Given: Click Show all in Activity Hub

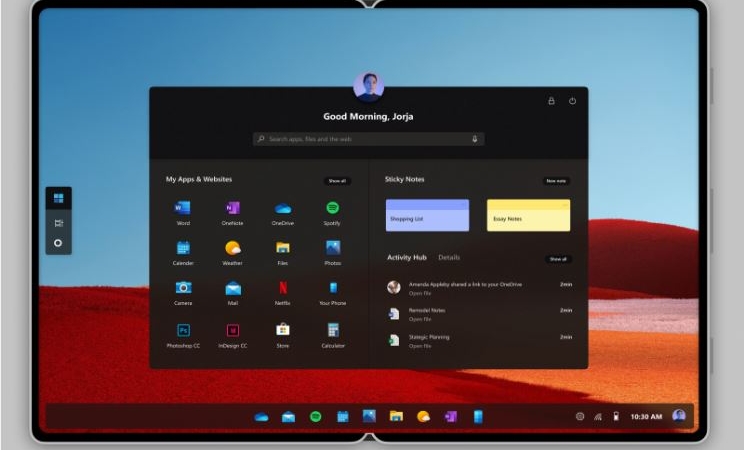Looking at the screenshot, I should pyautogui.click(x=558, y=259).
